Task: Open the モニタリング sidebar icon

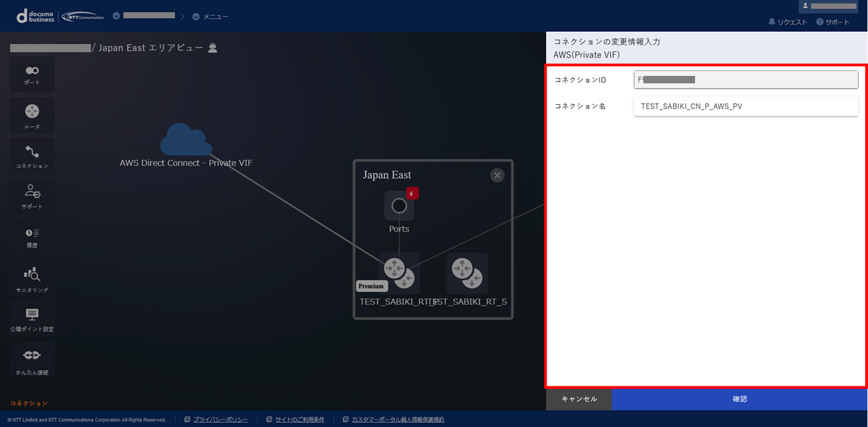Action: coord(32,278)
